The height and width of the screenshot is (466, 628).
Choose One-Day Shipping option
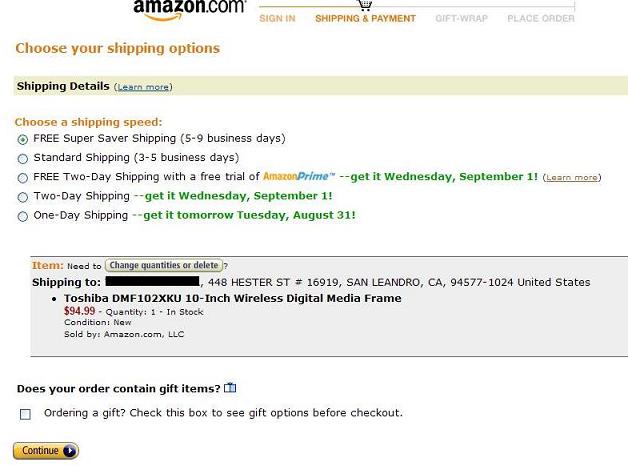point(23,216)
